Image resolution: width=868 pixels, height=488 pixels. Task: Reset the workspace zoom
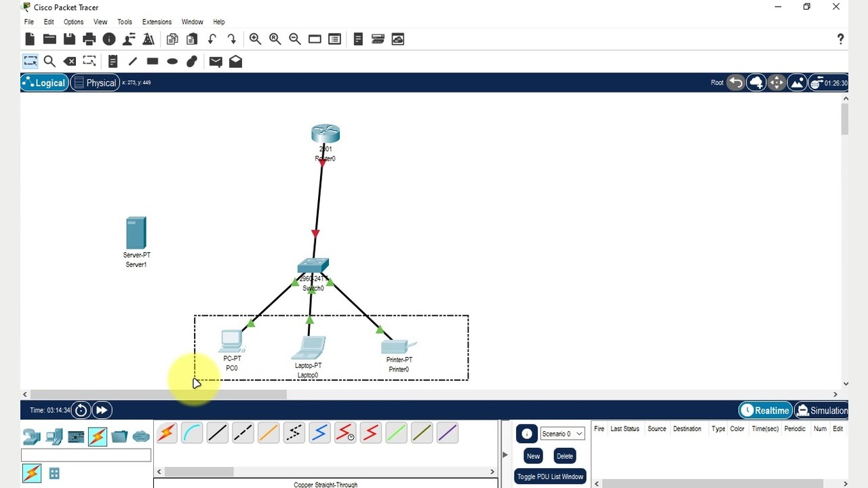point(275,39)
